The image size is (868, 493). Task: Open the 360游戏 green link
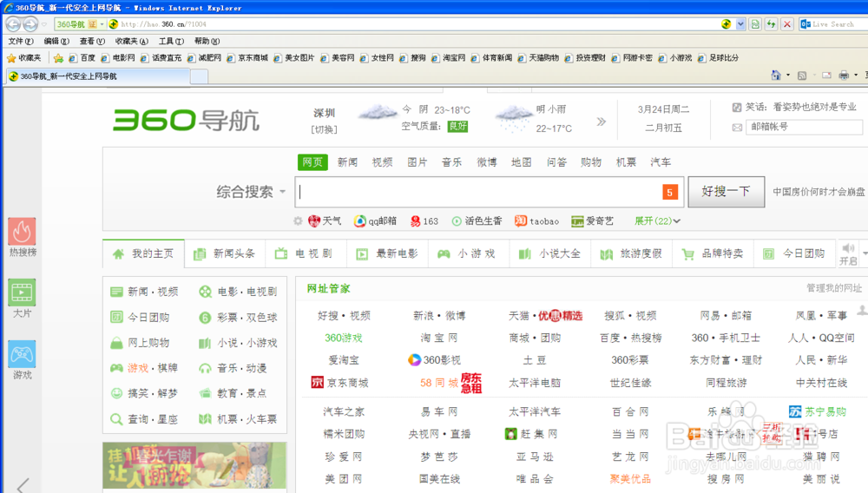(343, 338)
